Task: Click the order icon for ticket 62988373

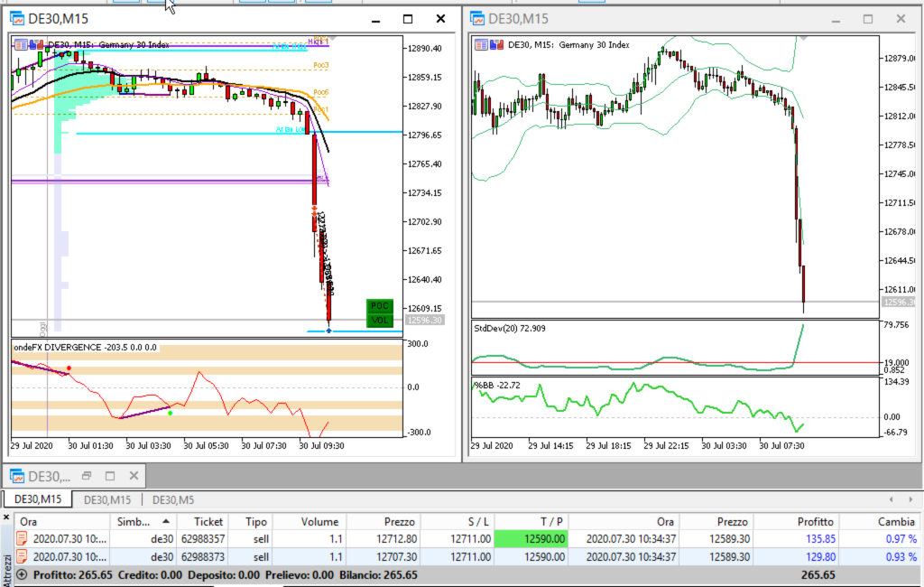Action: (x=22, y=556)
